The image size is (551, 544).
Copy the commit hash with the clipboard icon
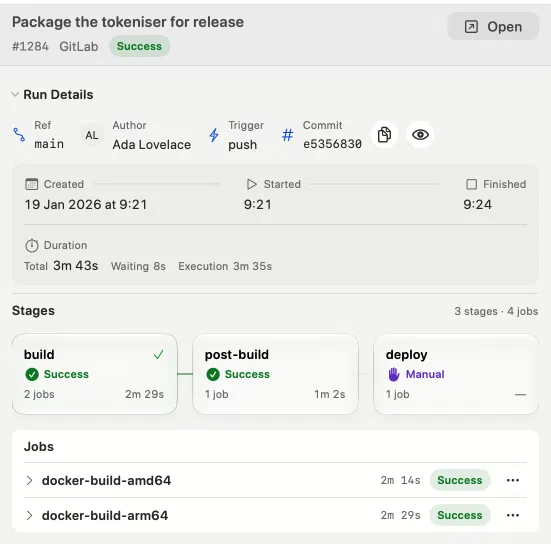pyautogui.click(x=384, y=135)
